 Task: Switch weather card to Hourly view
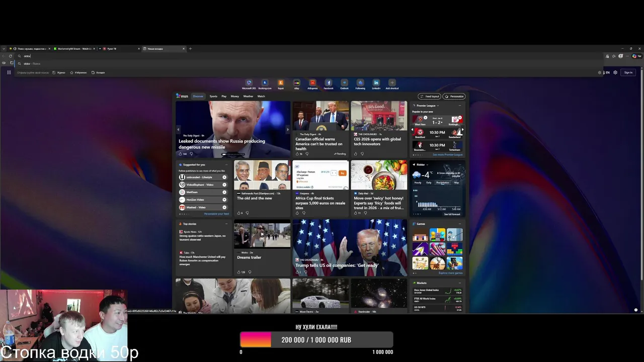(x=418, y=183)
